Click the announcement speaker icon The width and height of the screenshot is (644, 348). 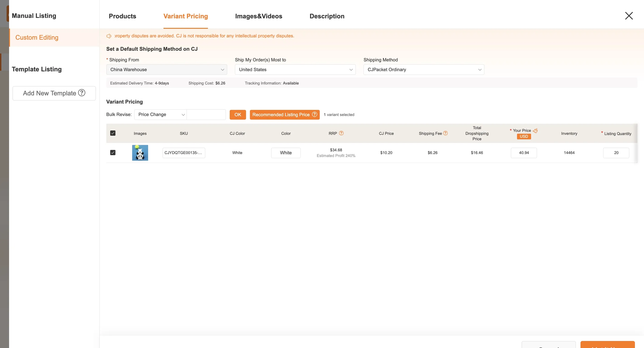point(109,36)
